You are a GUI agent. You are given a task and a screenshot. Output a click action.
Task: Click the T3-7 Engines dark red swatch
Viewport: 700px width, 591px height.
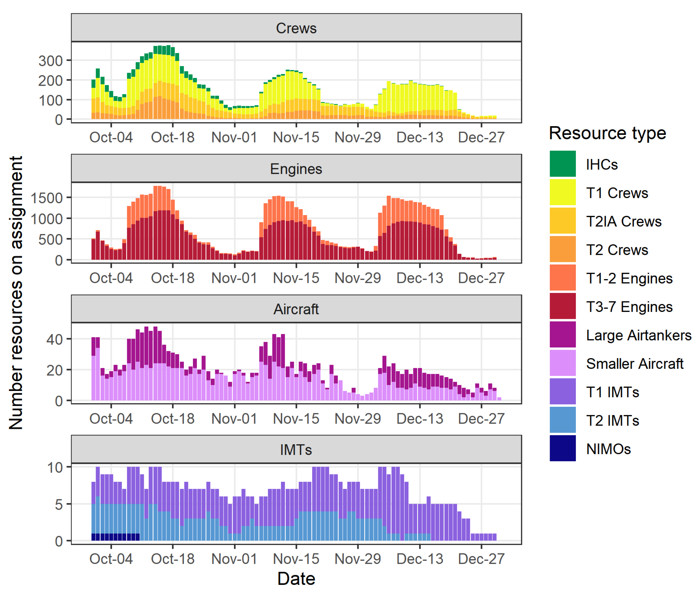tap(562, 306)
